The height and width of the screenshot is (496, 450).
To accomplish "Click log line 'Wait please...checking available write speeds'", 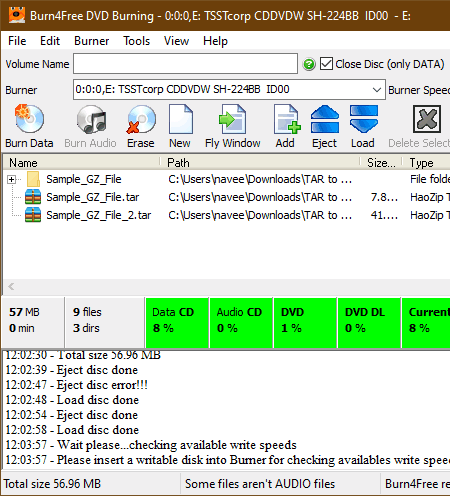I will coord(151,445).
